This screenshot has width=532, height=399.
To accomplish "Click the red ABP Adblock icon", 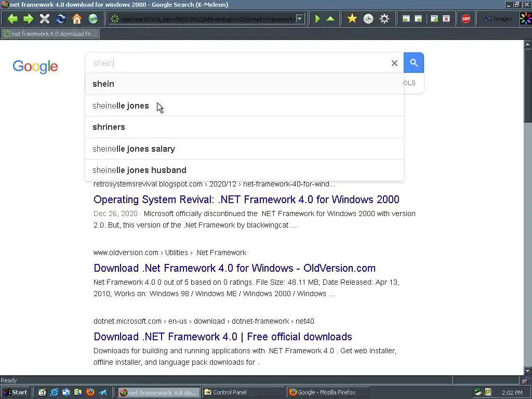I will (466, 19).
